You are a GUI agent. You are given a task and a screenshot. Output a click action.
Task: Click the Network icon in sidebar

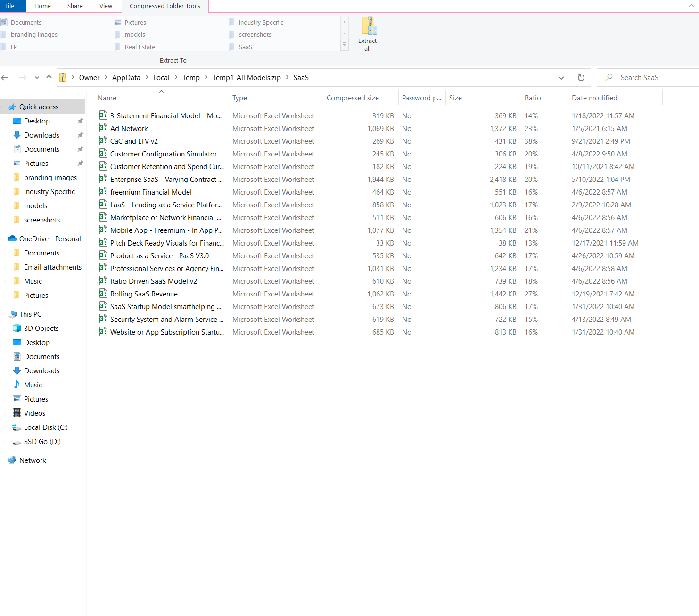(x=13, y=460)
